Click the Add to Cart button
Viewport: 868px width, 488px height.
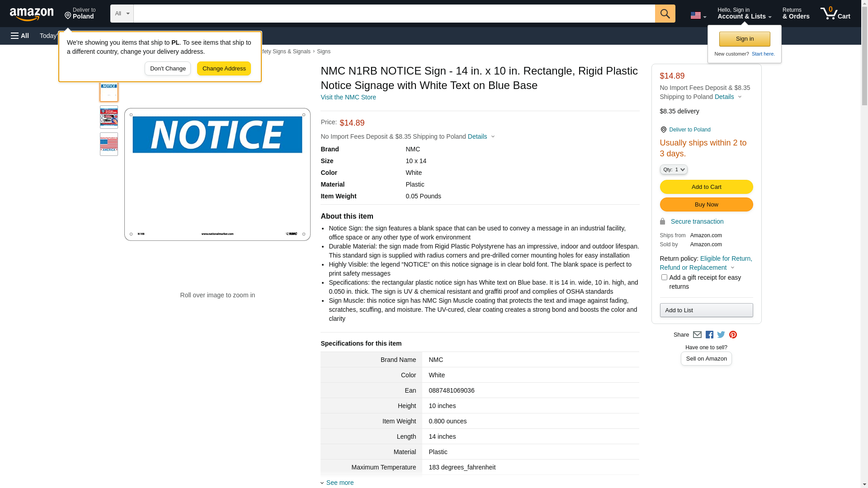[x=706, y=187]
